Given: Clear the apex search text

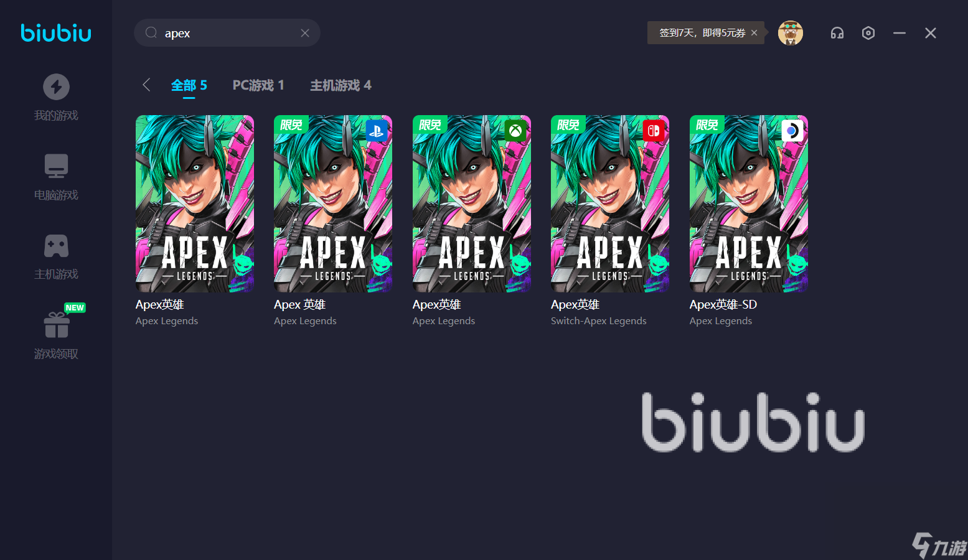Looking at the screenshot, I should click(x=305, y=33).
